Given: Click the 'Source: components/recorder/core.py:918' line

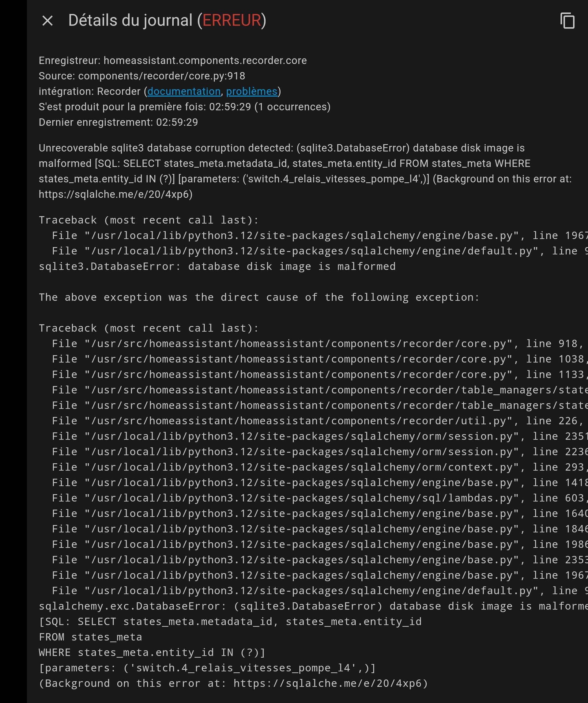Looking at the screenshot, I should 142,76.
